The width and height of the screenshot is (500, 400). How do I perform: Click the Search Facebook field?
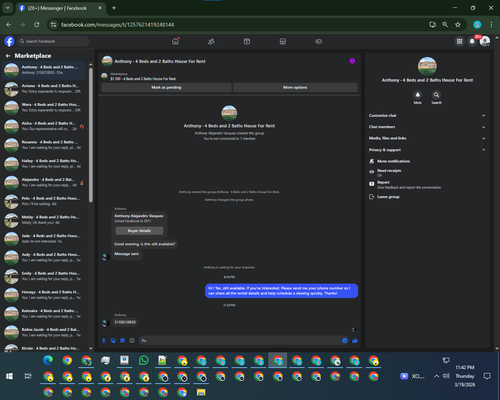pyautogui.click(x=53, y=41)
